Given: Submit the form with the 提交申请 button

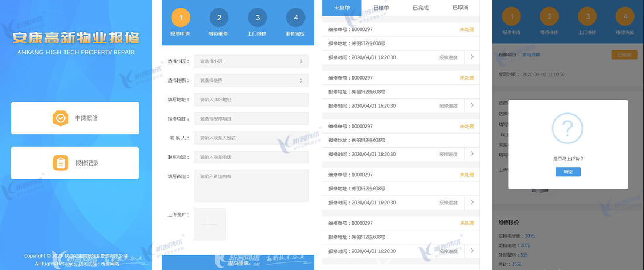Looking at the screenshot, I should (x=238, y=263).
